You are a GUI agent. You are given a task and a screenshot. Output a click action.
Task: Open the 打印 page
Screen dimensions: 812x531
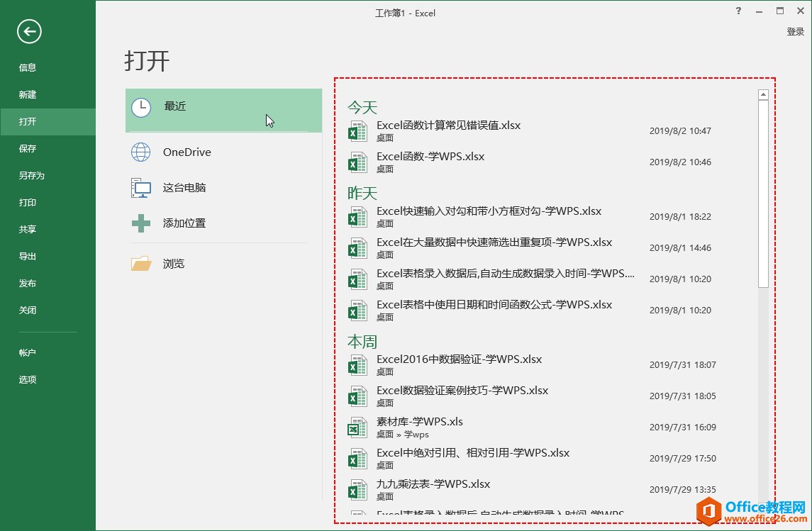click(48, 202)
